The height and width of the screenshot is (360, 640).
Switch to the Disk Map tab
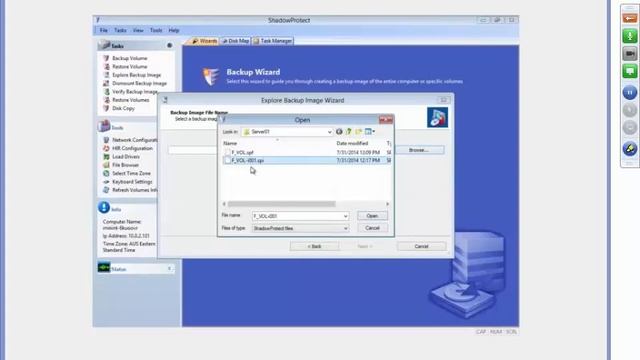click(235, 41)
